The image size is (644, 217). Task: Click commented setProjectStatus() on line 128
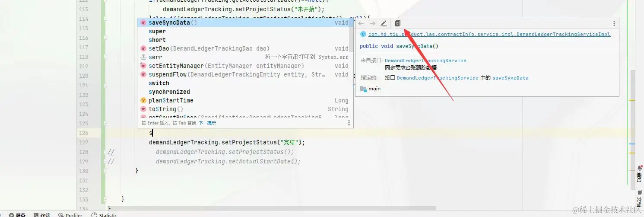point(225,152)
